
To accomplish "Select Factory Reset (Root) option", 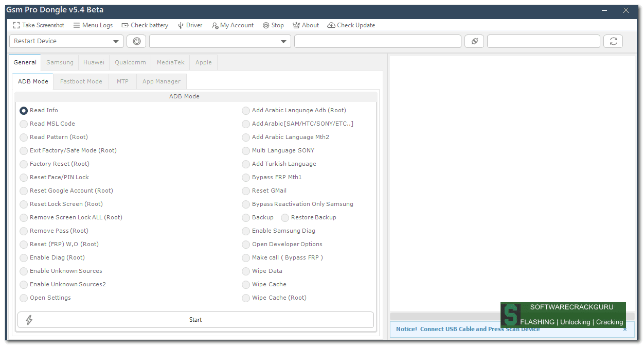I will pos(55,164).
